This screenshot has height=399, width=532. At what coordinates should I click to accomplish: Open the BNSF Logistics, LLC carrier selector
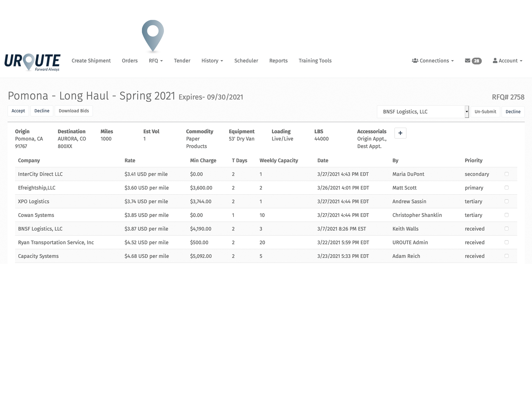(423, 112)
